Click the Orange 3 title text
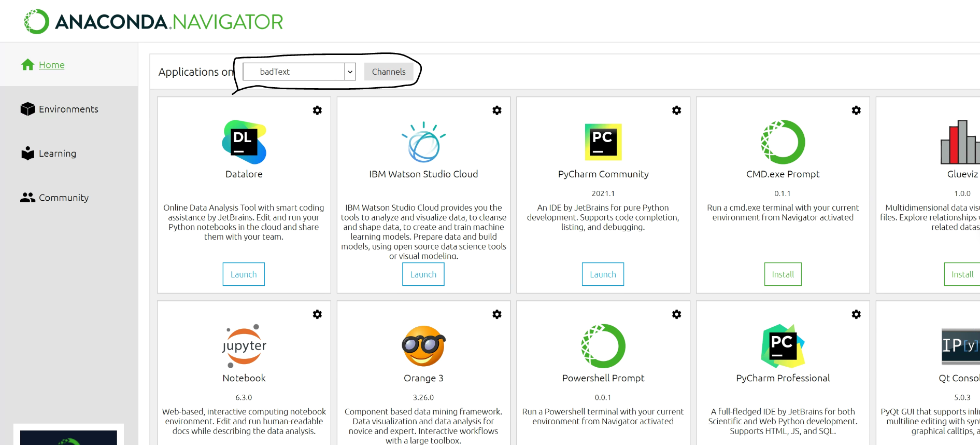This screenshot has height=445, width=980. 423,378
